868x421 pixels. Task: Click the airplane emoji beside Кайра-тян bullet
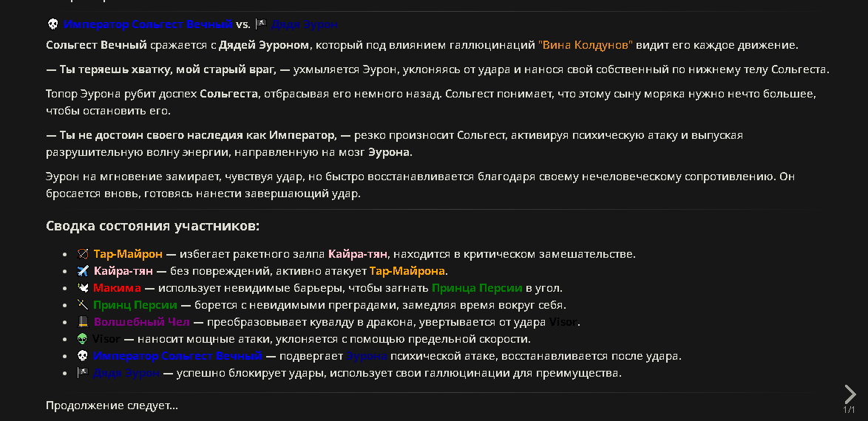tap(83, 271)
